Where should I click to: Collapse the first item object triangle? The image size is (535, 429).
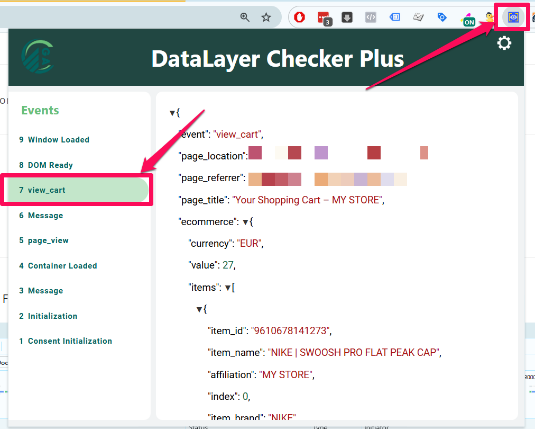pyautogui.click(x=199, y=310)
